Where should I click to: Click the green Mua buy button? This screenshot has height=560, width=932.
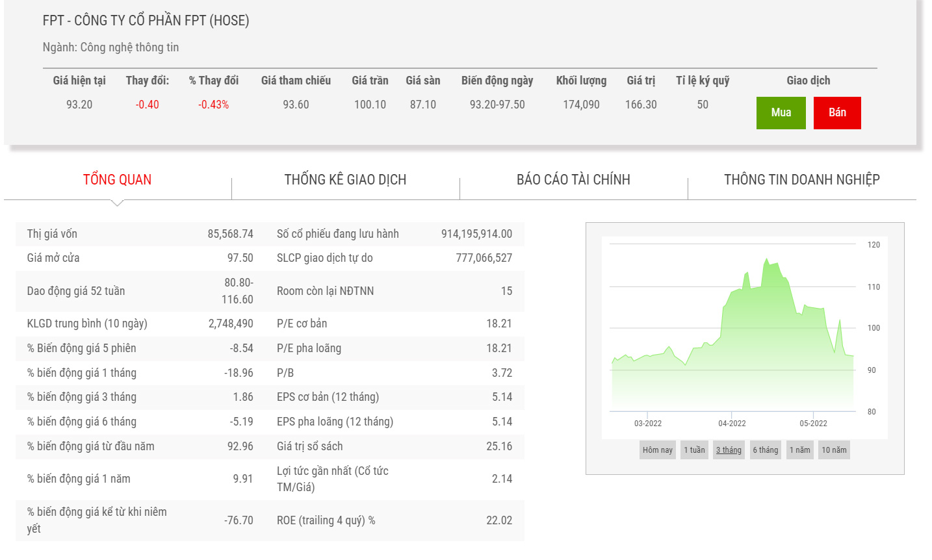pyautogui.click(x=781, y=113)
